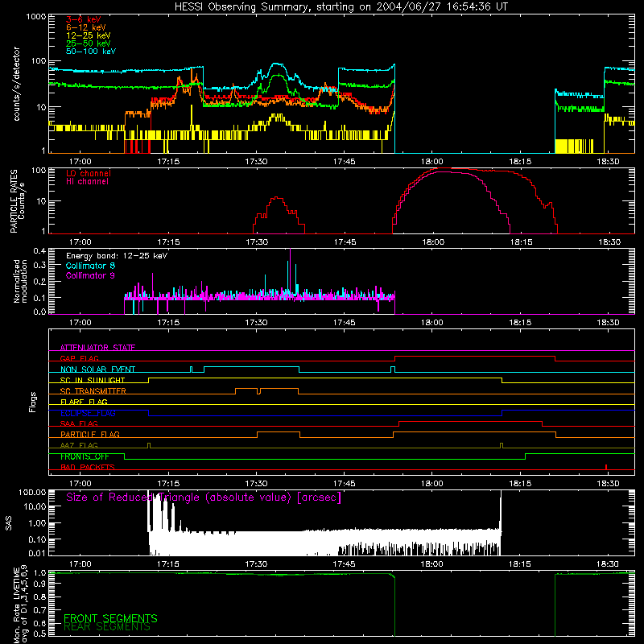Select the BAD PACKETS flag label
The height and width of the screenshot is (644, 644).
pyautogui.click(x=88, y=467)
